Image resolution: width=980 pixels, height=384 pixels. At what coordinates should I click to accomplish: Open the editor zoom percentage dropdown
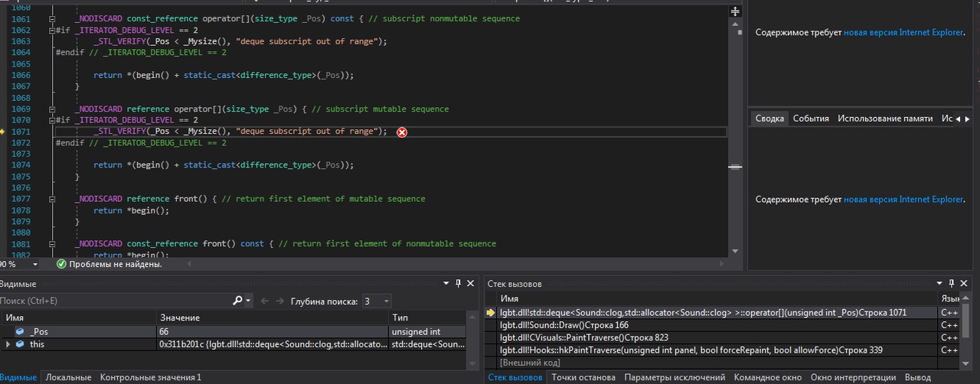tap(34, 264)
